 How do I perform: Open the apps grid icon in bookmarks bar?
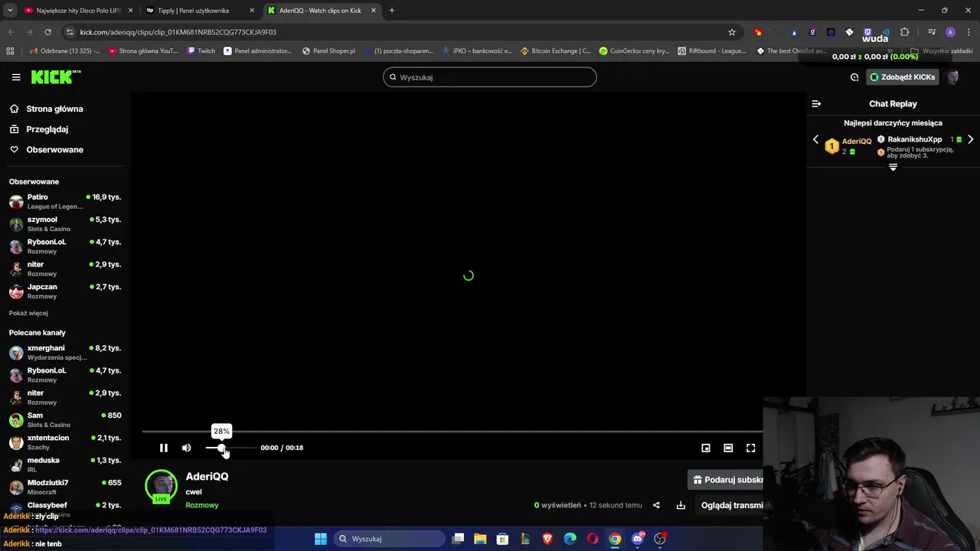(10, 51)
